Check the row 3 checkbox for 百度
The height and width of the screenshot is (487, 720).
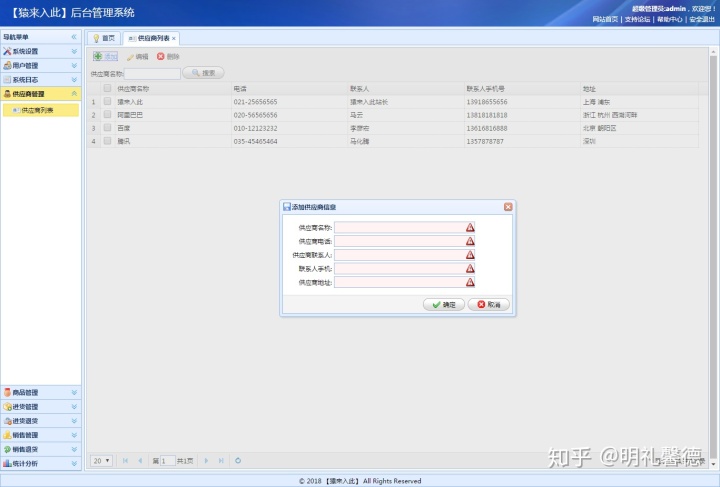(x=107, y=128)
